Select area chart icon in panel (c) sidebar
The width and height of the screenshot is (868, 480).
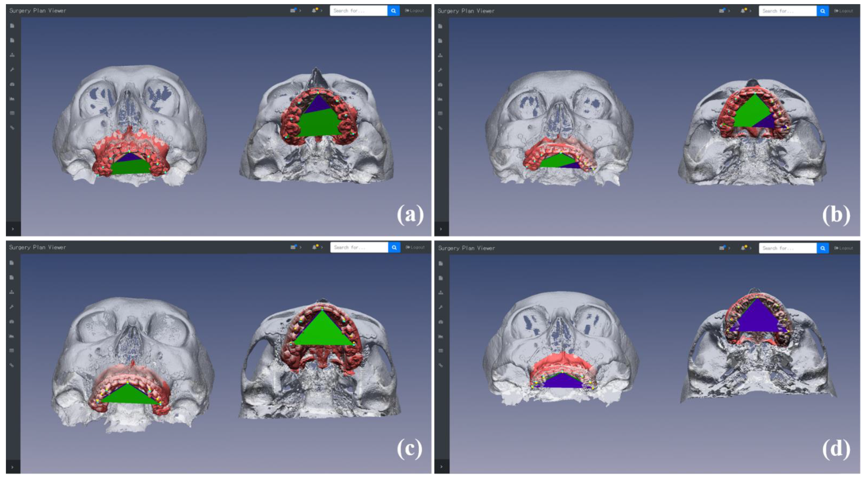(12, 336)
